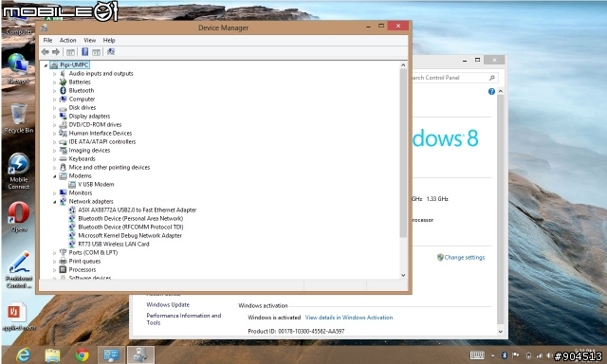
Task: Click the Device Manager scrollbar up arrow
Action: pos(403,65)
